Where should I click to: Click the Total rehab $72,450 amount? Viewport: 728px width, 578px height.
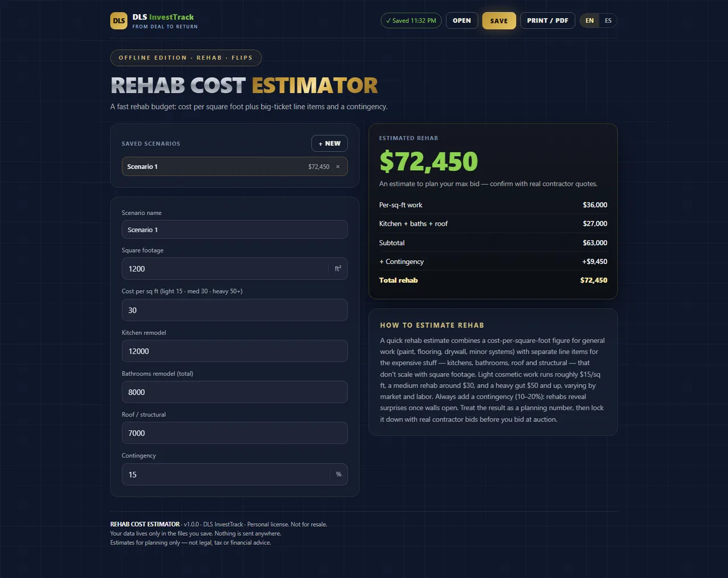coord(594,280)
